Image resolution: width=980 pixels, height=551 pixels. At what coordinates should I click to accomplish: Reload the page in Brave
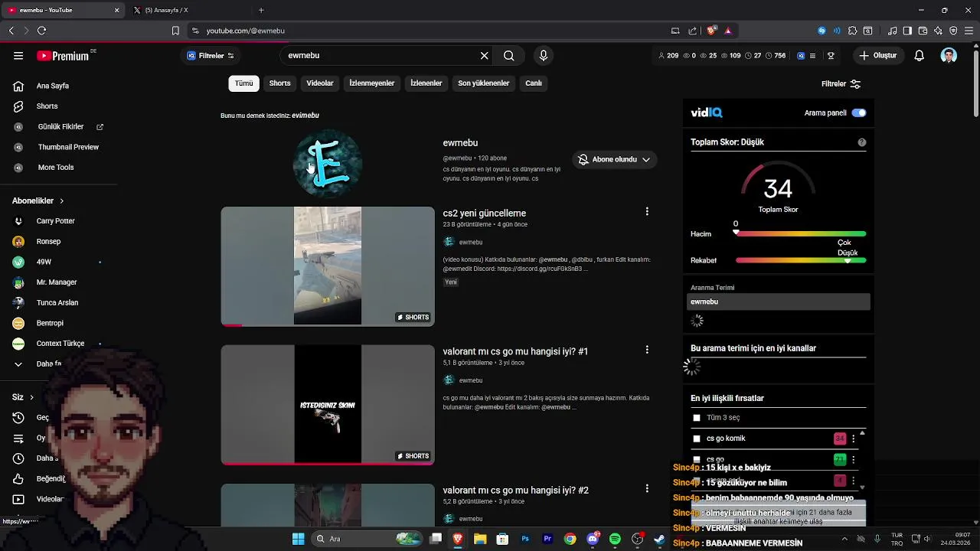[x=41, y=31]
